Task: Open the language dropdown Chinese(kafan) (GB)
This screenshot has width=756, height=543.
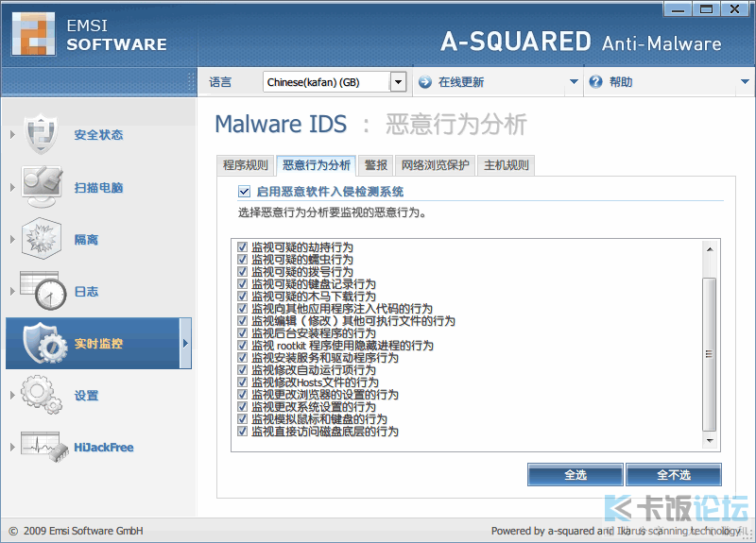Action: click(335, 82)
